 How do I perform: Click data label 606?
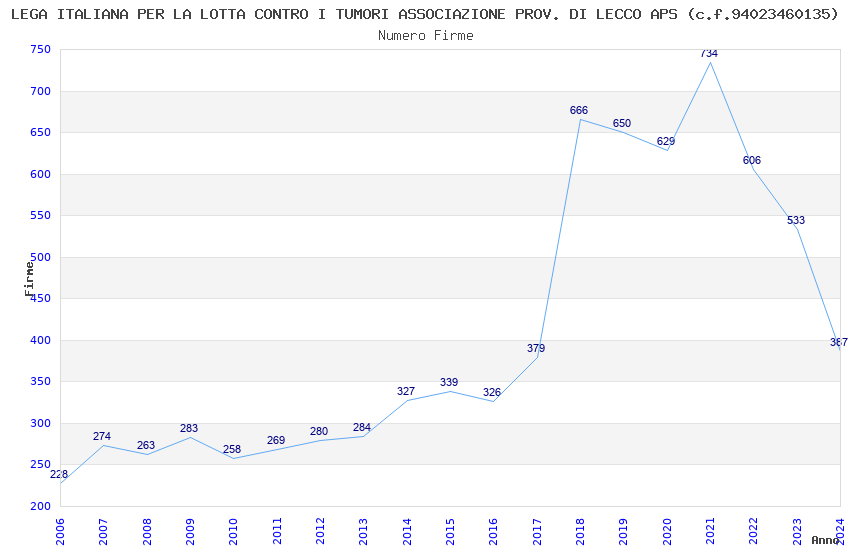pos(752,160)
